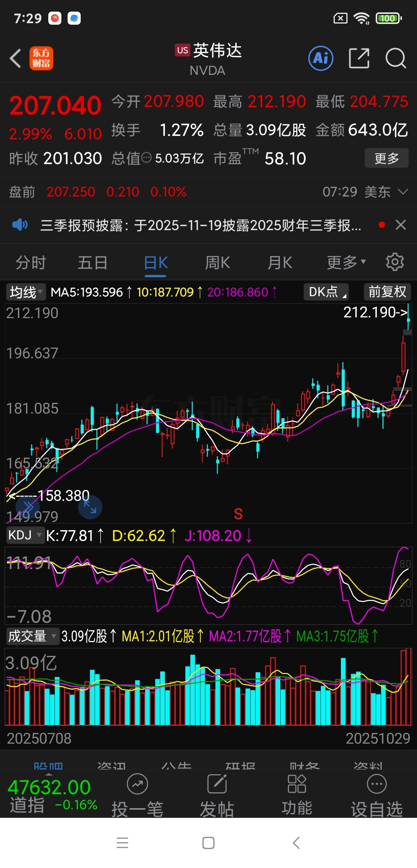Tap the 10:187.709 moving average label
The image size is (417, 868).
point(170,292)
